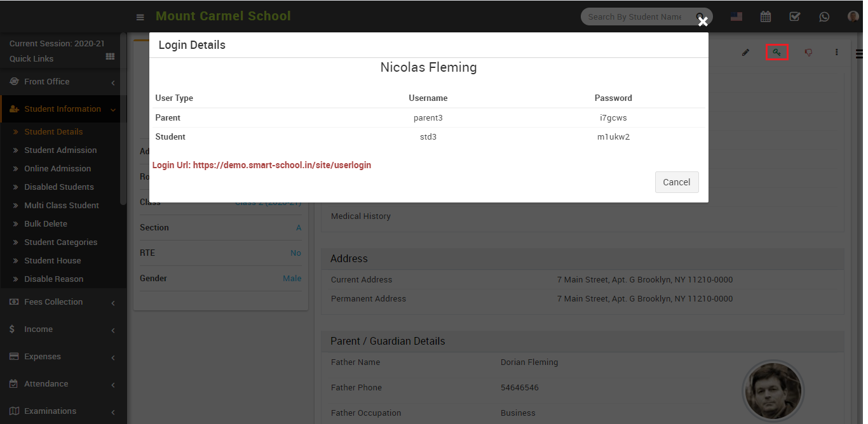Click the key login details icon
The height and width of the screenshot is (424, 868).
point(776,53)
